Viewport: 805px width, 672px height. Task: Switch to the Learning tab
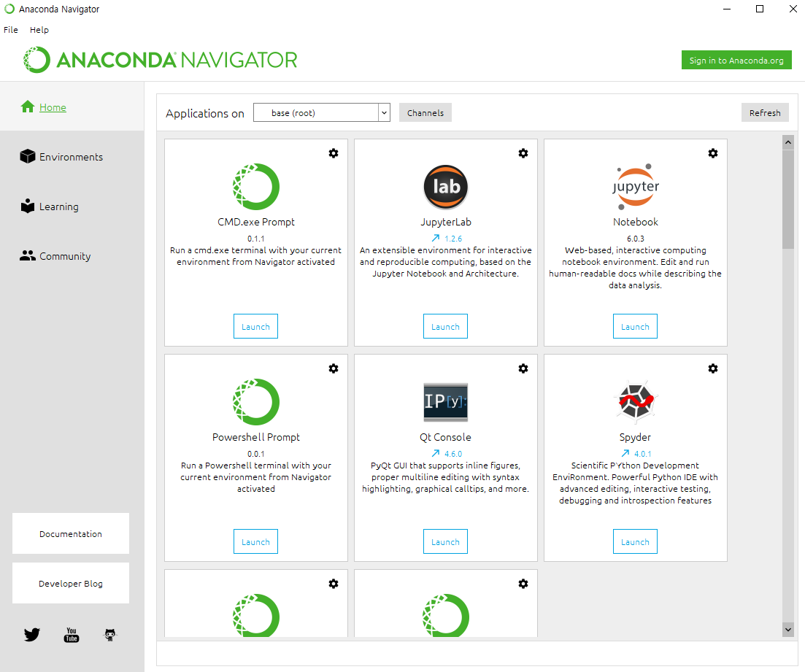[x=72, y=206]
